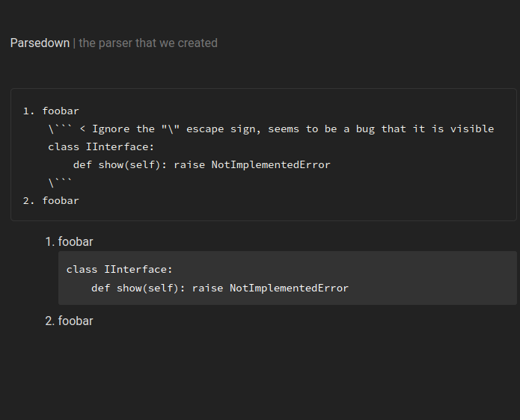Click the Parsedown title link
This screenshot has height=420, width=520.
click(x=40, y=43)
